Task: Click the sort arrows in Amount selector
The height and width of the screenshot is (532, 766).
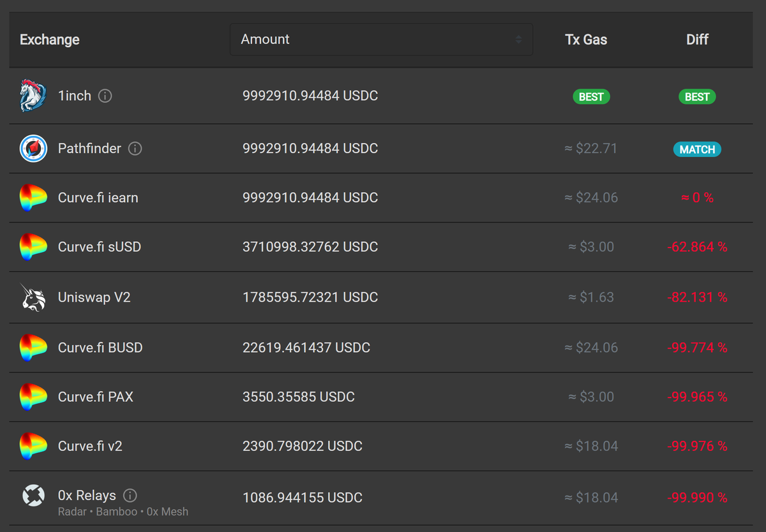Action: pyautogui.click(x=518, y=40)
